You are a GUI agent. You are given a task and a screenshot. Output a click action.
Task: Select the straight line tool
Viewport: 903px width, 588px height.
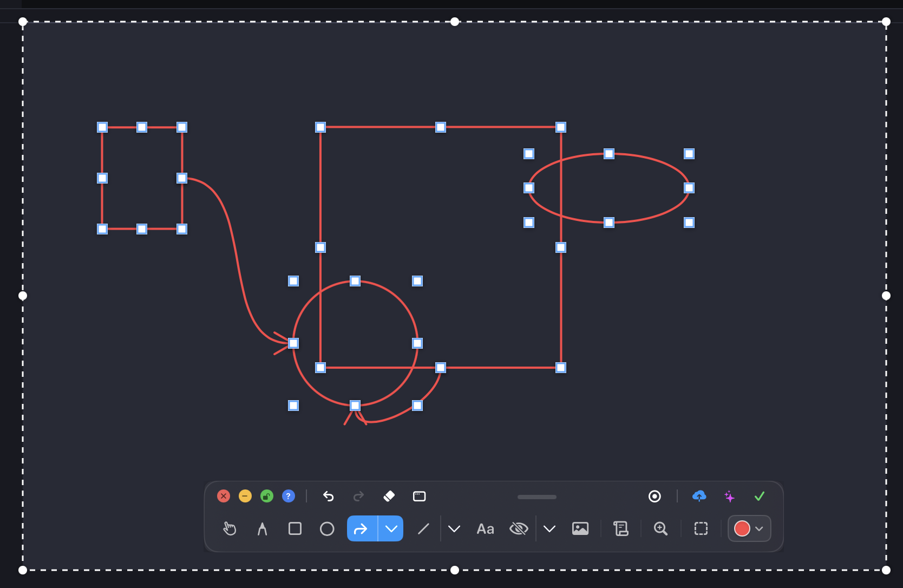click(423, 528)
